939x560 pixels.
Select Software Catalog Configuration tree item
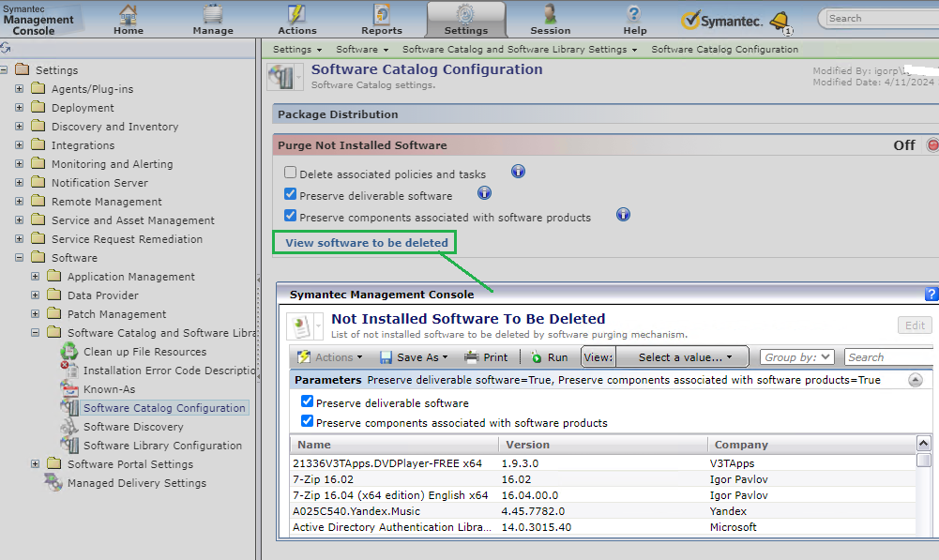coord(164,408)
